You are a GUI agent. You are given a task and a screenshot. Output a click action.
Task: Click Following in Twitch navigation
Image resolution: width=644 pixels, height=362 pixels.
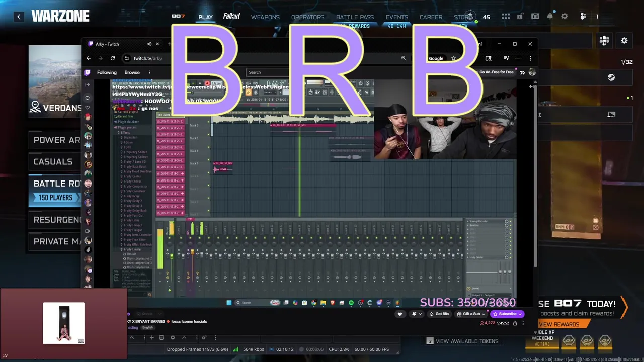coord(107,72)
